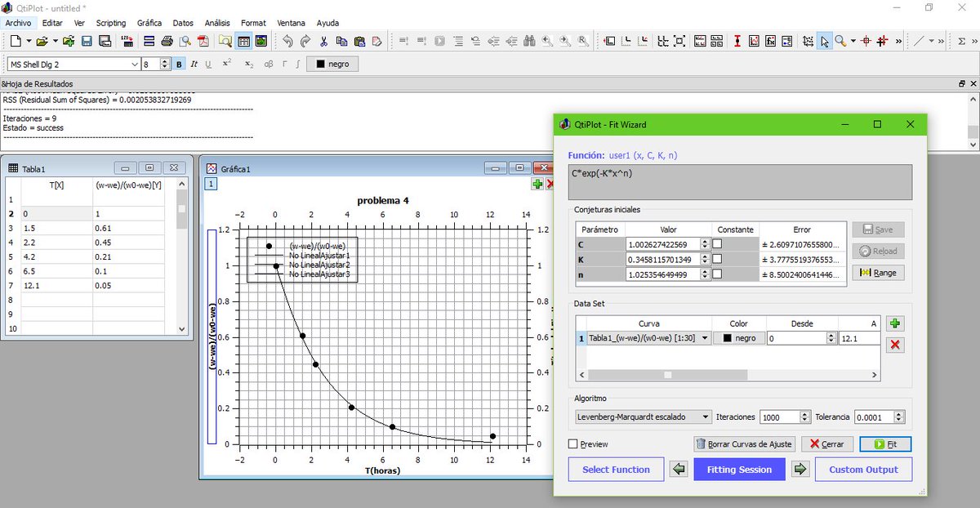Click the undo arrow icon

click(x=287, y=41)
